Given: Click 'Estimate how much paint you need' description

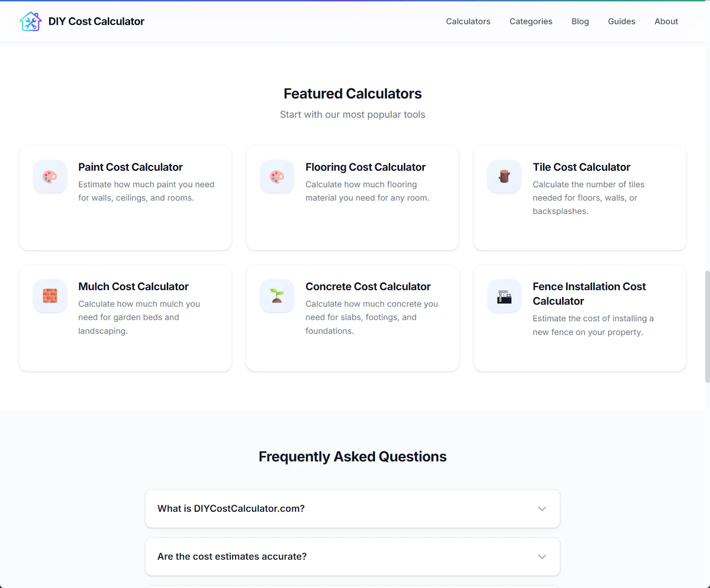Looking at the screenshot, I should (146, 191).
